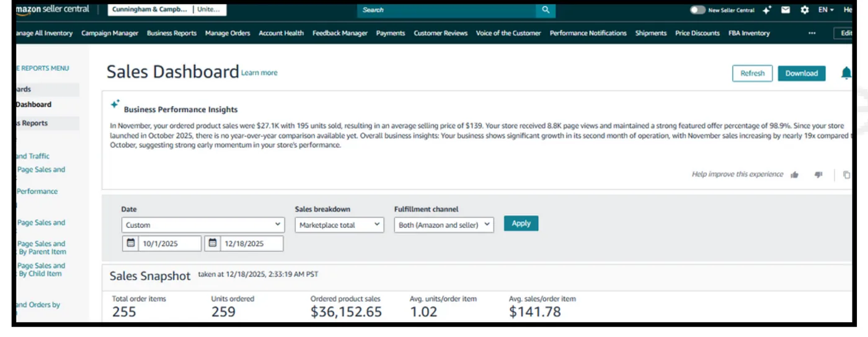Screen dimensions: 868x337
Task: Open Performance Notifications menu item
Action: coord(588,33)
